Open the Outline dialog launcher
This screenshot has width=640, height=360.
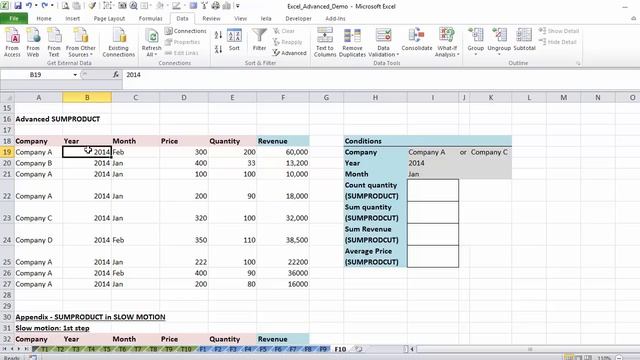click(x=578, y=64)
